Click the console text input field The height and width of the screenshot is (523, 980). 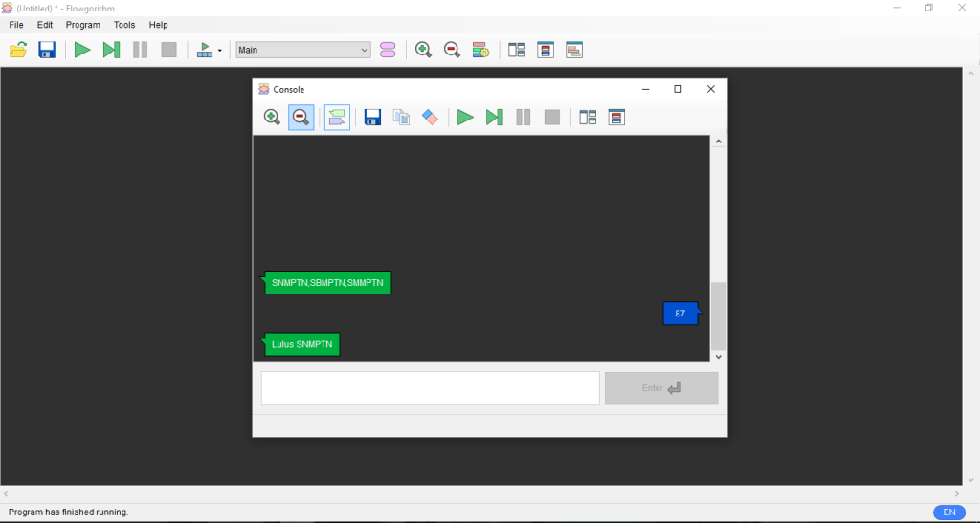[430, 388]
